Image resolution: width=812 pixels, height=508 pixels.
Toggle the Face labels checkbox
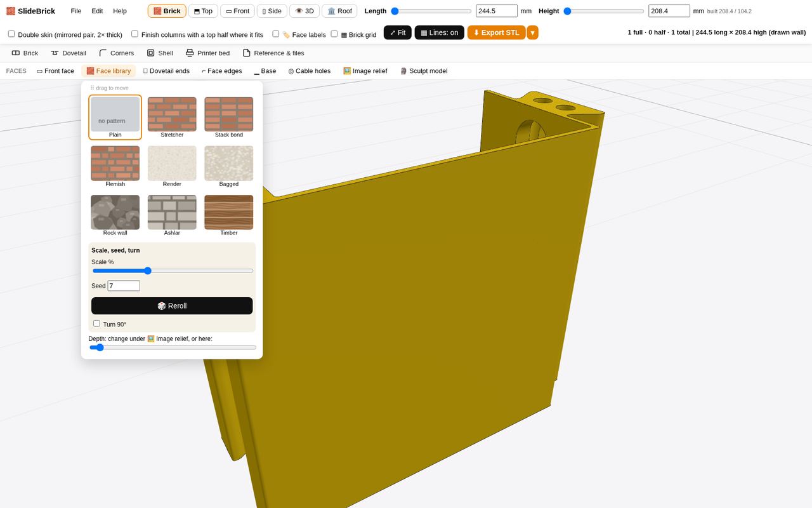click(276, 34)
